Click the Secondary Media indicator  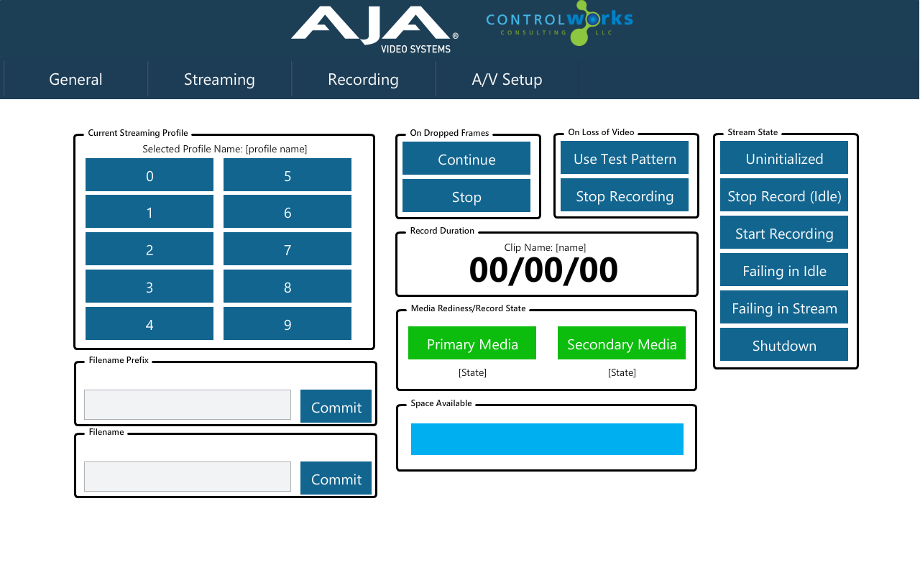pyautogui.click(x=622, y=343)
